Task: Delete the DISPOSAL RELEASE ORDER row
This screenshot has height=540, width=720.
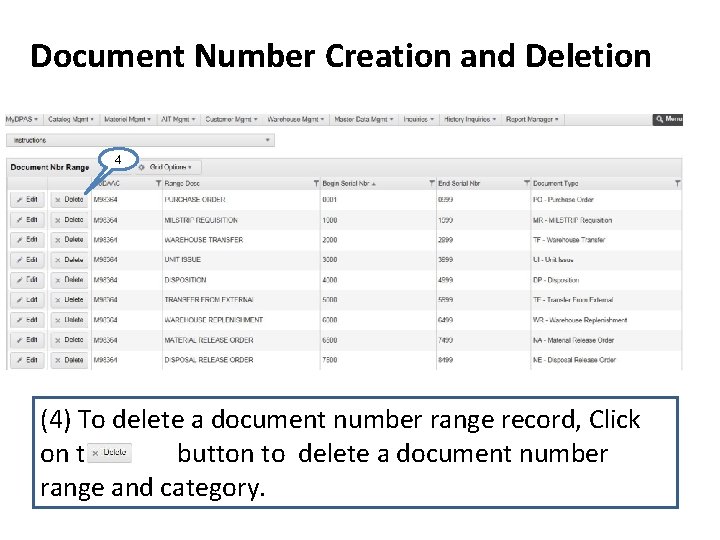Action: click(x=69, y=360)
